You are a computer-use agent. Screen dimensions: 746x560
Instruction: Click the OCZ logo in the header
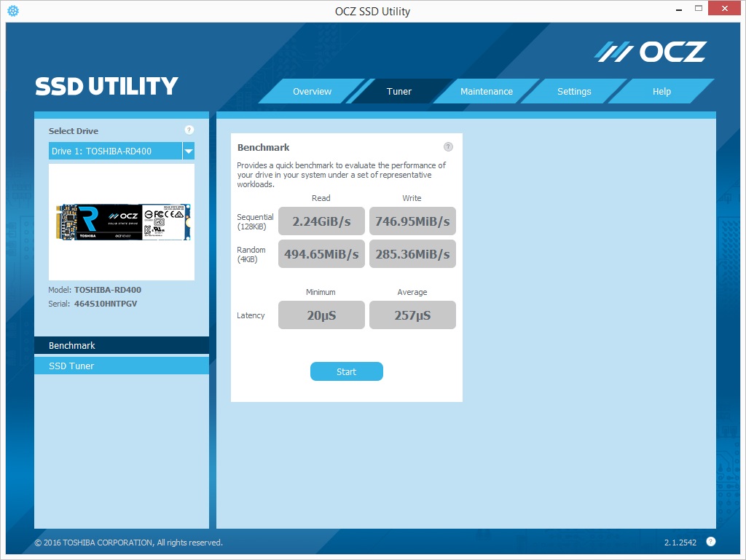click(x=651, y=52)
